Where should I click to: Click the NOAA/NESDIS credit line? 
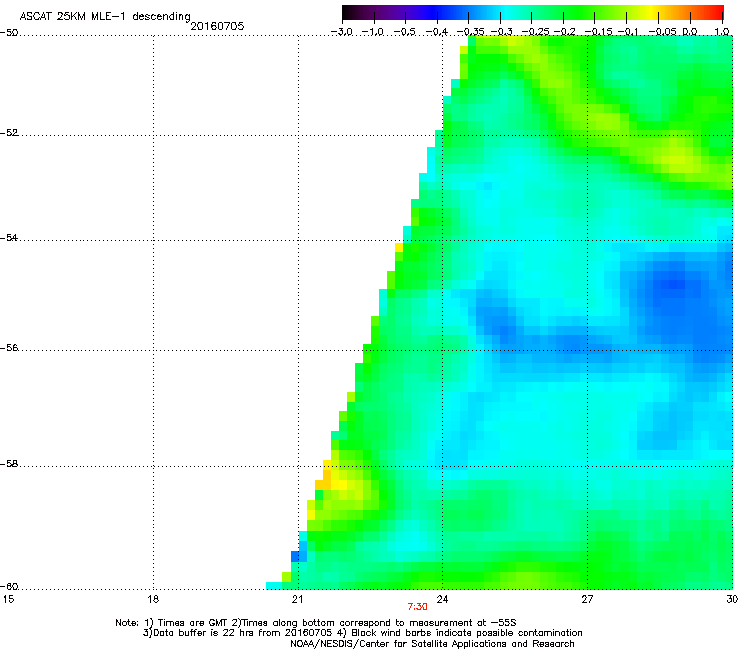[432, 644]
